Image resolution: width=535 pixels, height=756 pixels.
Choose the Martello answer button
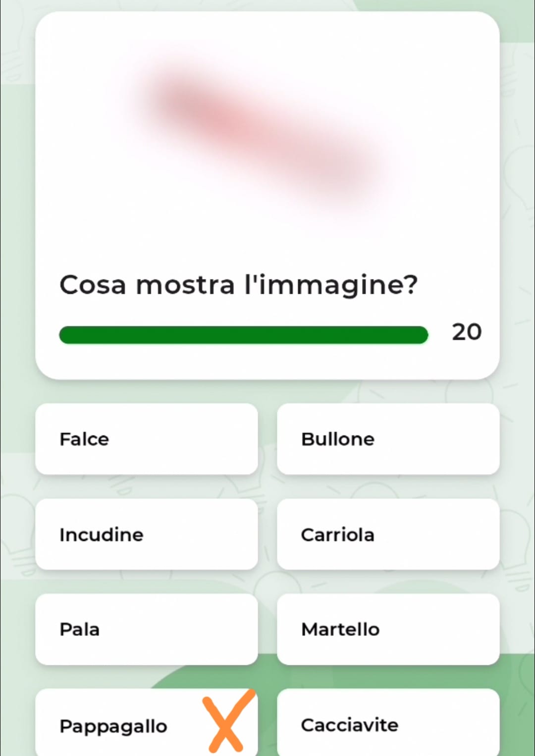click(x=388, y=629)
